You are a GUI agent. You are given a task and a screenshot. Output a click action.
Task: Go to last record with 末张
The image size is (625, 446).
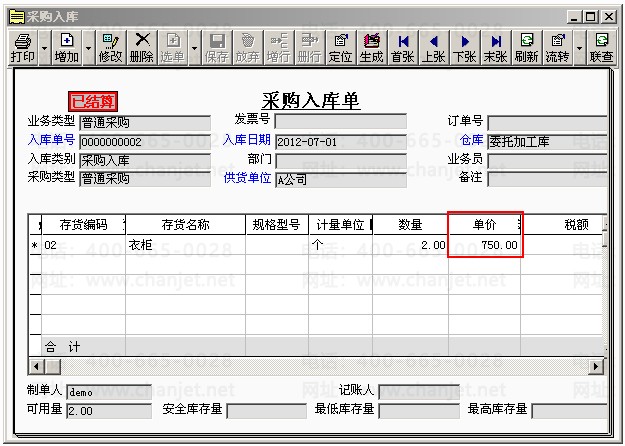[496, 47]
